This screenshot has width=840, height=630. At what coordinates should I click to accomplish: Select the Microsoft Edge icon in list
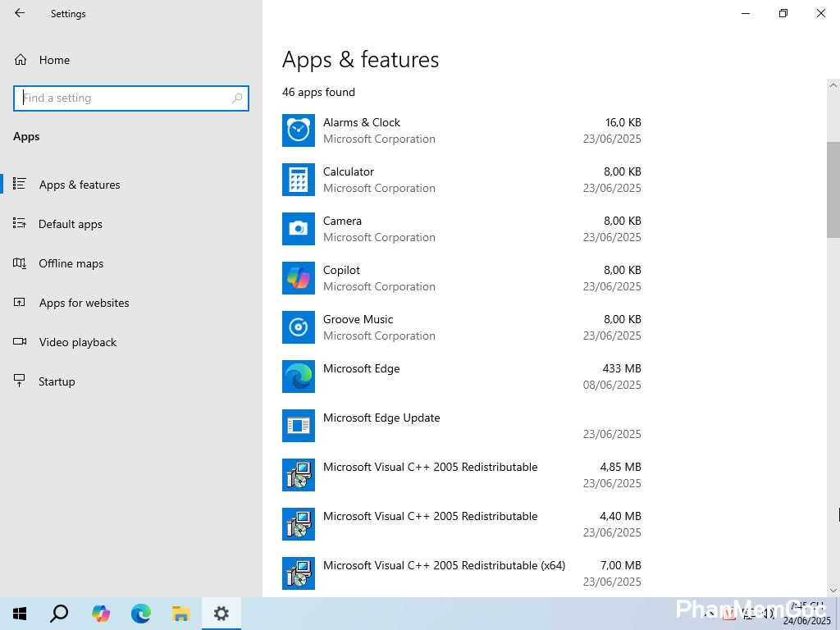(x=298, y=377)
